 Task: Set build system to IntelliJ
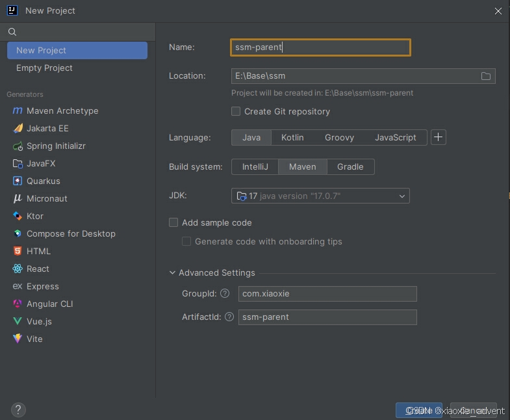255,166
